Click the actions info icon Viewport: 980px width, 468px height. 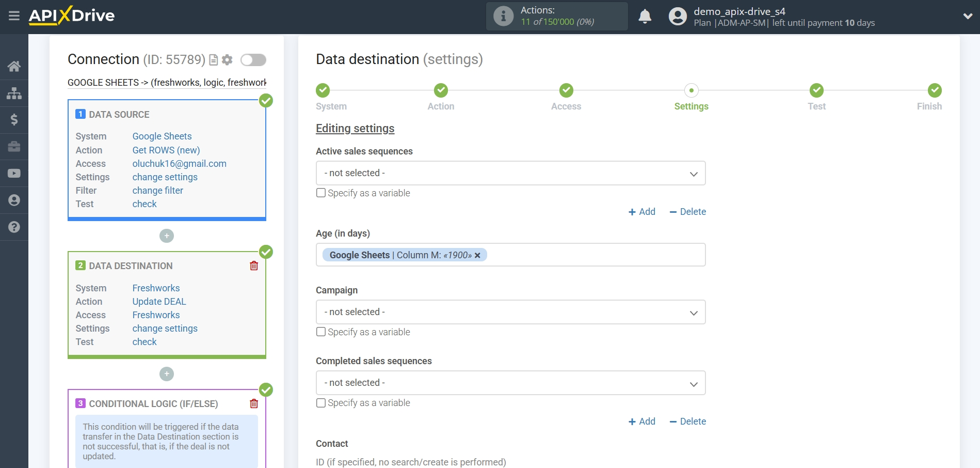pos(503,16)
